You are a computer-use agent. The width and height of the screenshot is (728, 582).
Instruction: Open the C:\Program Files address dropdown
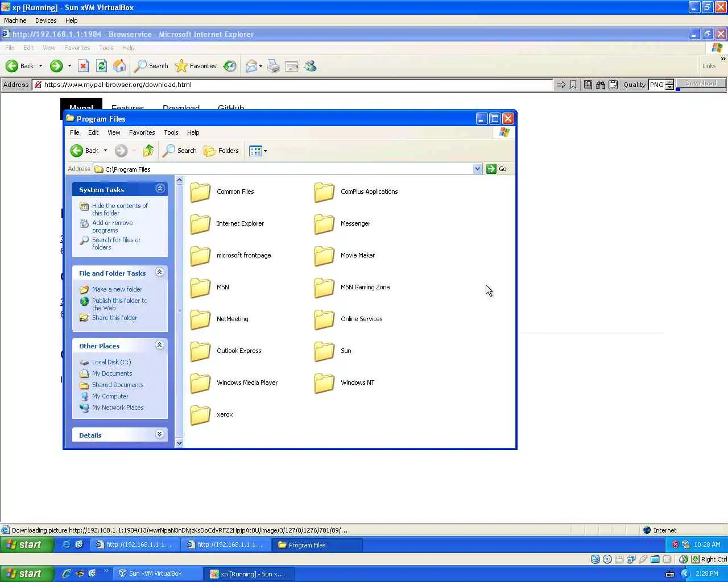[477, 169]
